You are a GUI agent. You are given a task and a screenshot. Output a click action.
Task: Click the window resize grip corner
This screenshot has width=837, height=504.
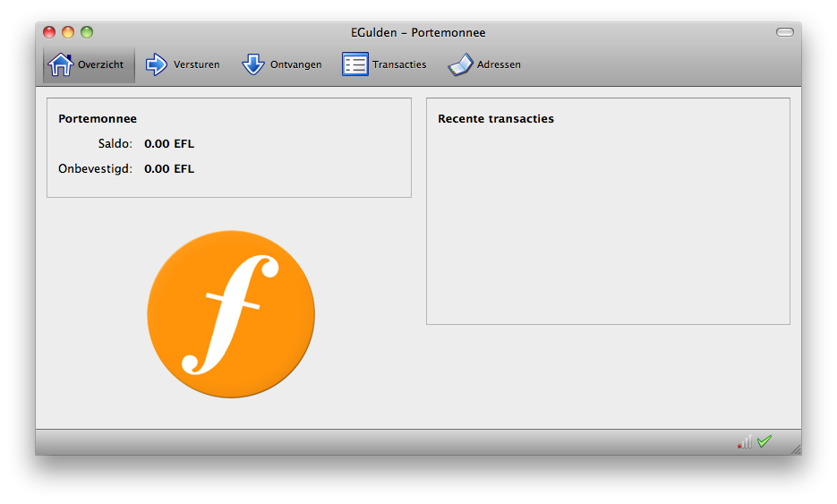pyautogui.click(x=795, y=449)
